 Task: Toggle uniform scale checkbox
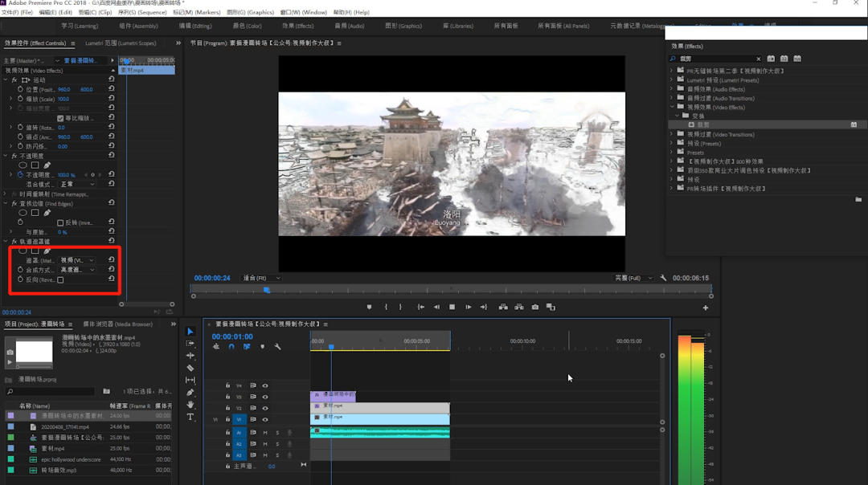[60, 118]
